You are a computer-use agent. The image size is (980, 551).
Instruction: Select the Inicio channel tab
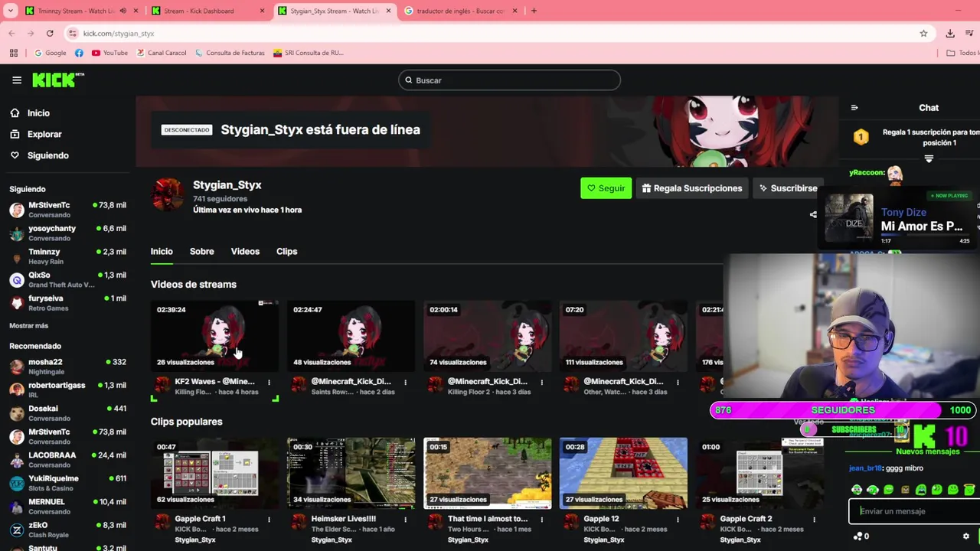162,251
